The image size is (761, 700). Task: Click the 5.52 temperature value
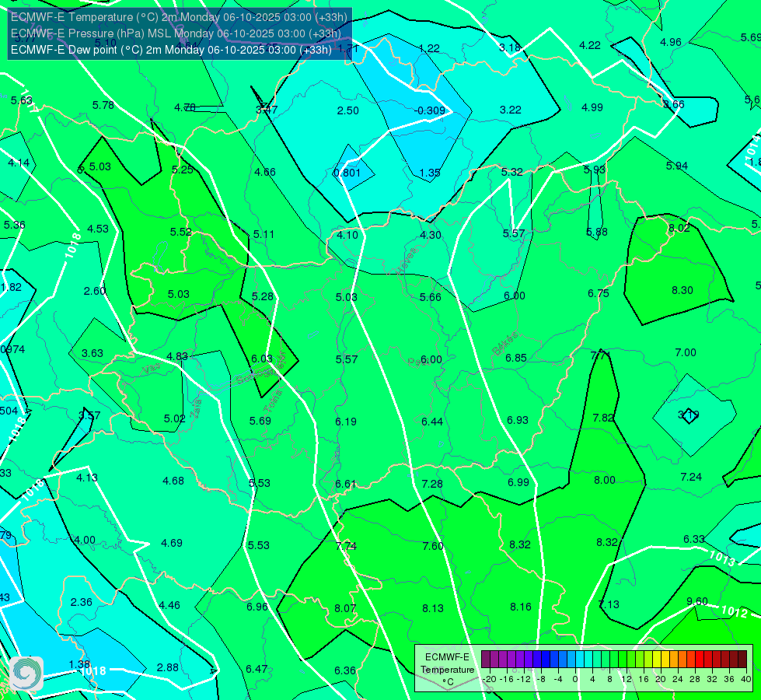click(x=180, y=232)
